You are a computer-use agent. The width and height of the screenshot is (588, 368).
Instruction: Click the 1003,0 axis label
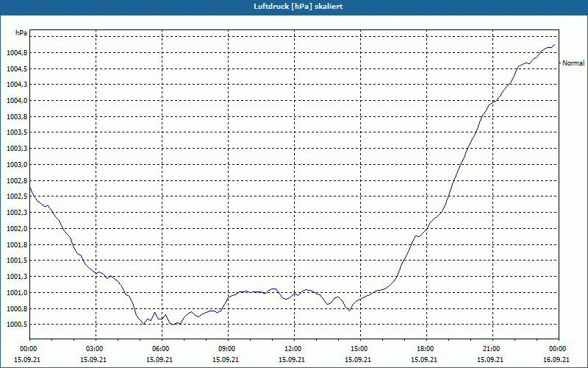17,164
